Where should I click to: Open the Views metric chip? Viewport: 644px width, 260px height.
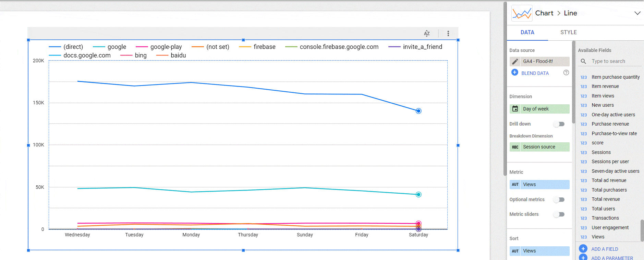(x=539, y=184)
